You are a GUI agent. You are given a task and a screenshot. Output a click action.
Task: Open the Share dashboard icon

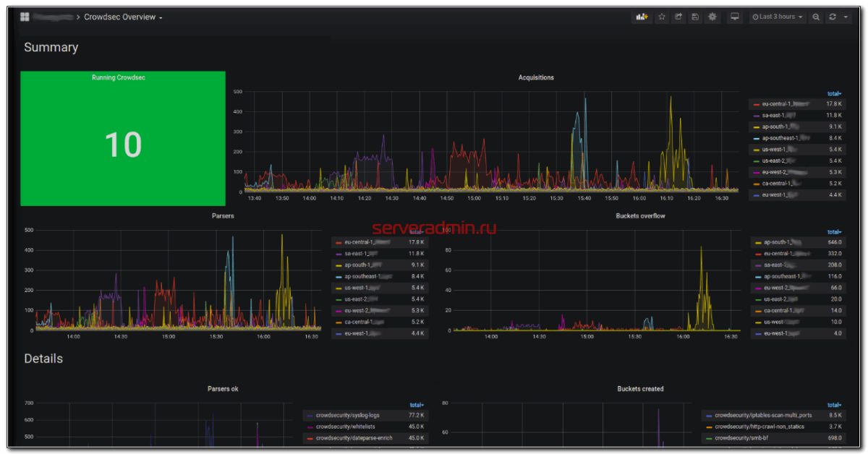point(678,17)
